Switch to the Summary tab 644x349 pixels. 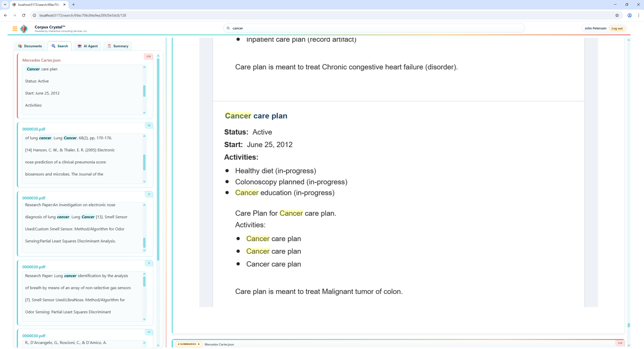[118, 46]
